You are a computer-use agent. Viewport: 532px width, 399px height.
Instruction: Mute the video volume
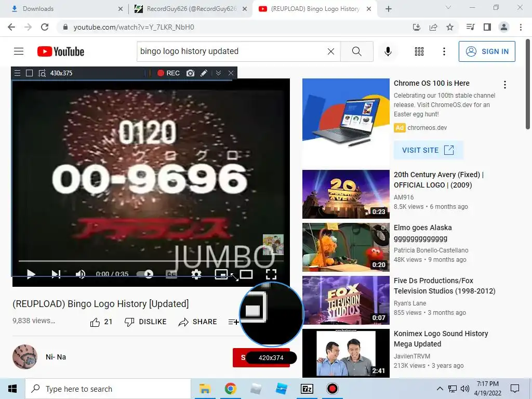click(x=81, y=274)
